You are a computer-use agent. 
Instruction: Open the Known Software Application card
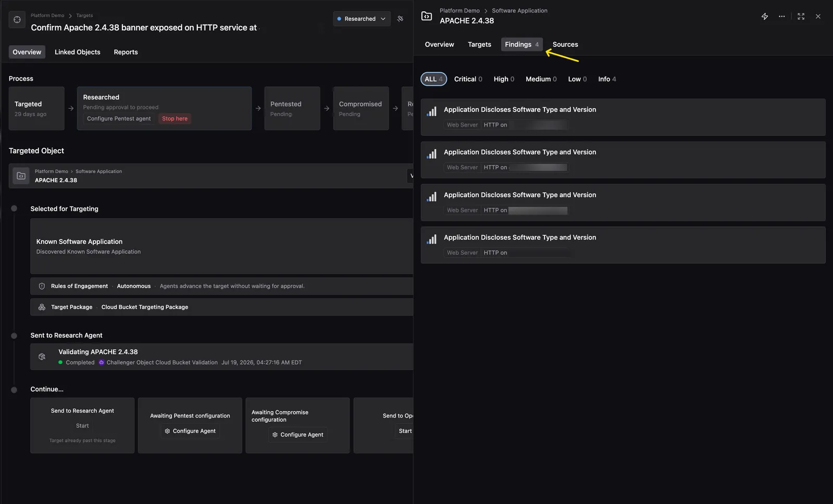click(x=221, y=246)
